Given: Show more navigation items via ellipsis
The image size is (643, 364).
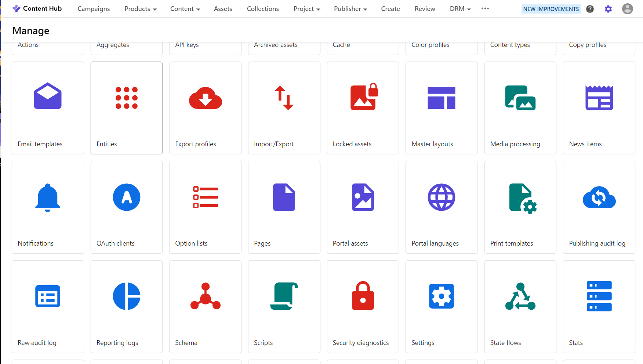Looking at the screenshot, I should coord(485,8).
